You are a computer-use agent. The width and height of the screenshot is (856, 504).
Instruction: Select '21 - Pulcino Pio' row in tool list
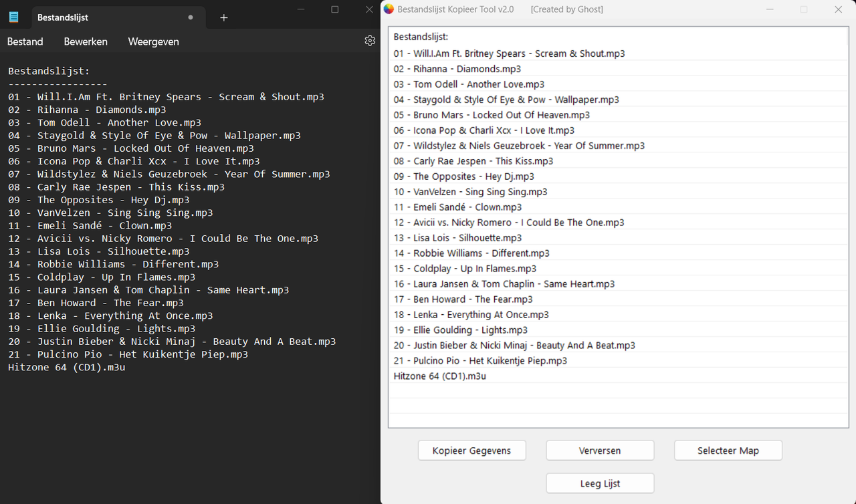(x=619, y=361)
